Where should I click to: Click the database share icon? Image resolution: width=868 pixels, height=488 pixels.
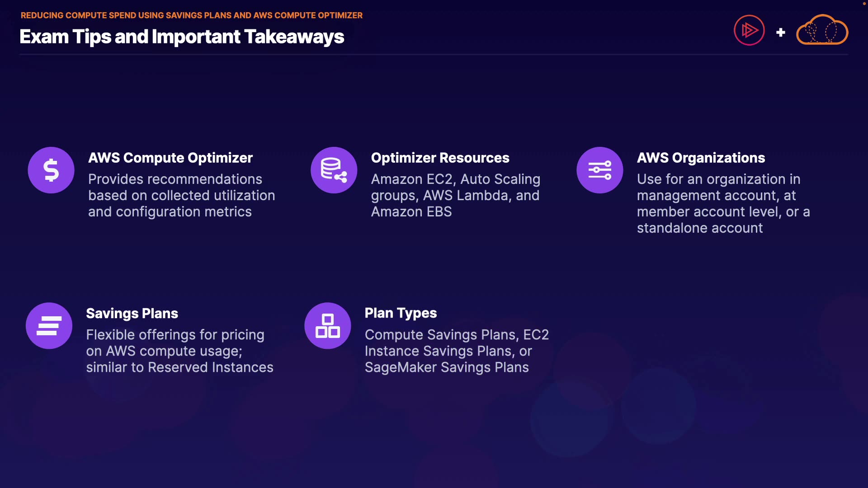[x=334, y=170]
